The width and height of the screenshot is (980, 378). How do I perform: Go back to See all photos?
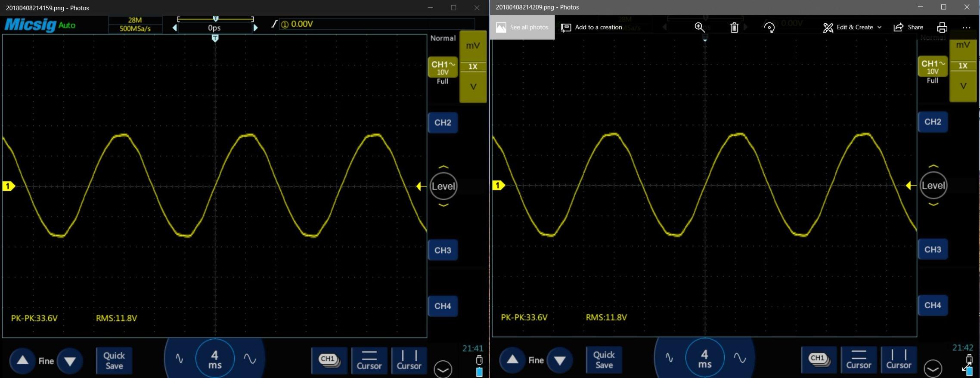click(x=522, y=27)
